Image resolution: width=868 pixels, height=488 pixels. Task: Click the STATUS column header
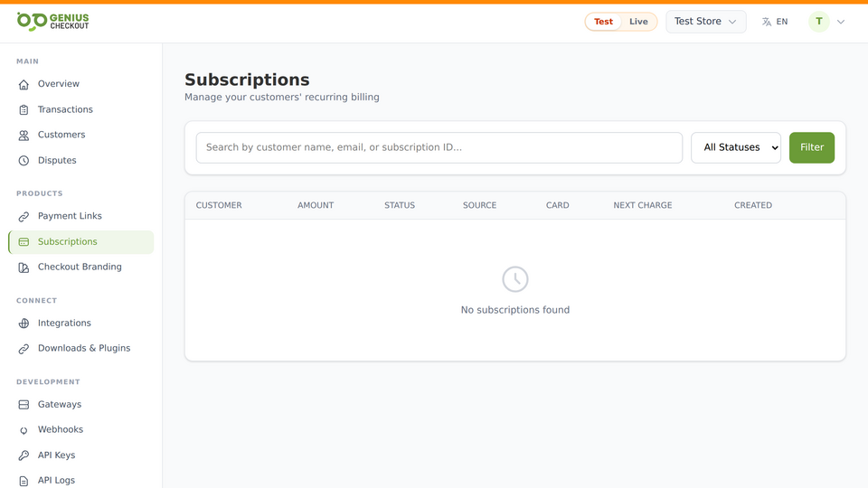pyautogui.click(x=400, y=205)
